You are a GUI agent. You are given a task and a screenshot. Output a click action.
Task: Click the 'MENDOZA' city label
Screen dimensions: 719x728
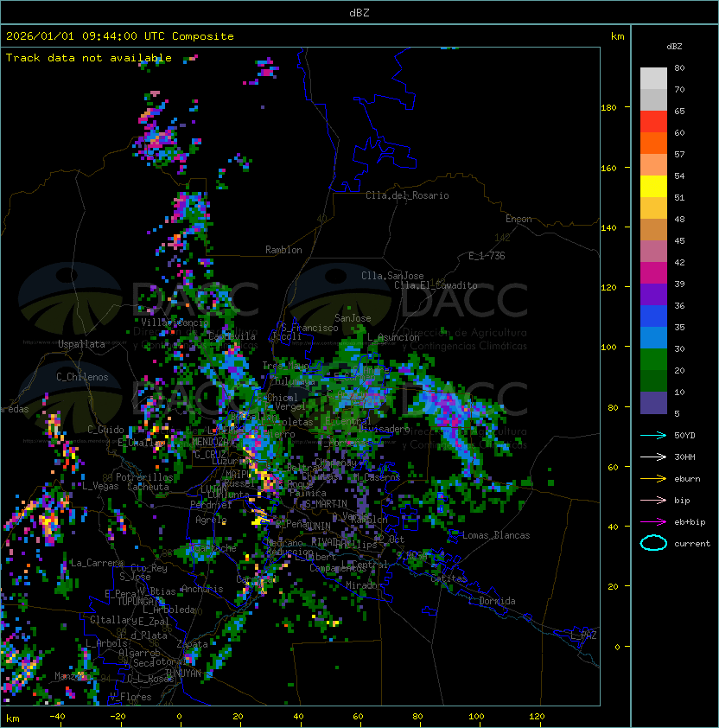point(210,441)
